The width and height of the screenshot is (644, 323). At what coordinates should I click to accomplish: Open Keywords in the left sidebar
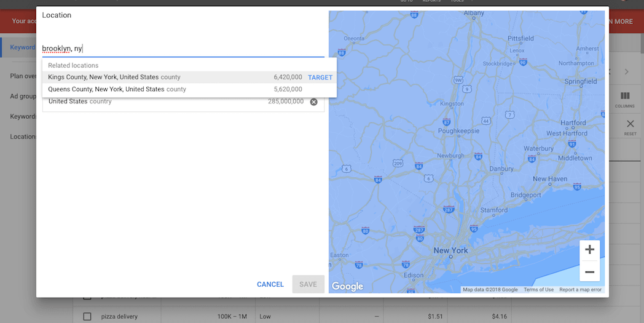(23, 116)
